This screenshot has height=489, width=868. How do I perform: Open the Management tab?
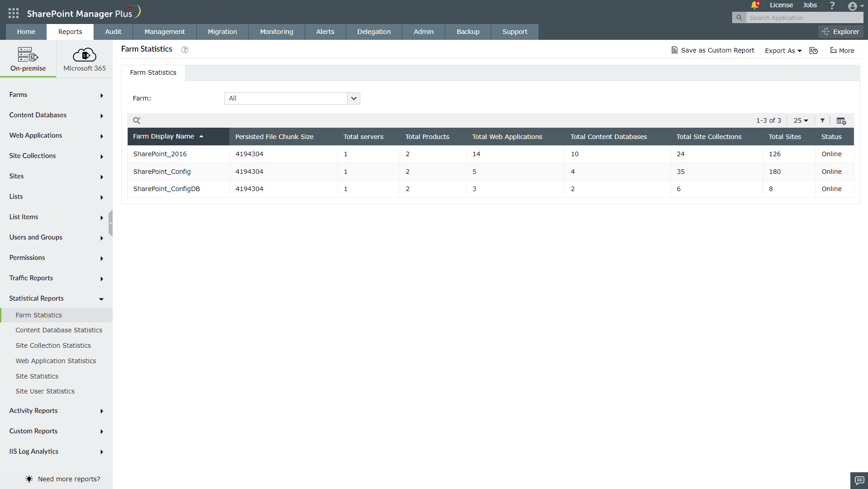pyautogui.click(x=165, y=32)
